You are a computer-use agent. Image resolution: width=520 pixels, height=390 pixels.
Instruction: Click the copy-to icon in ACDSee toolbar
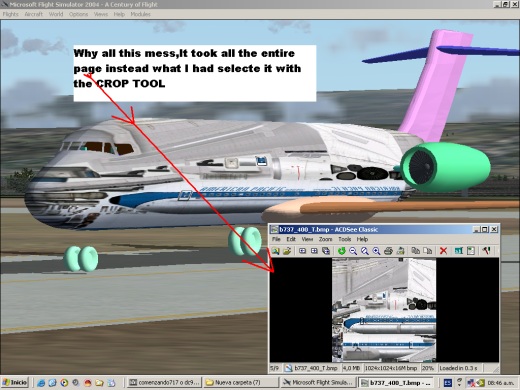[415, 251]
